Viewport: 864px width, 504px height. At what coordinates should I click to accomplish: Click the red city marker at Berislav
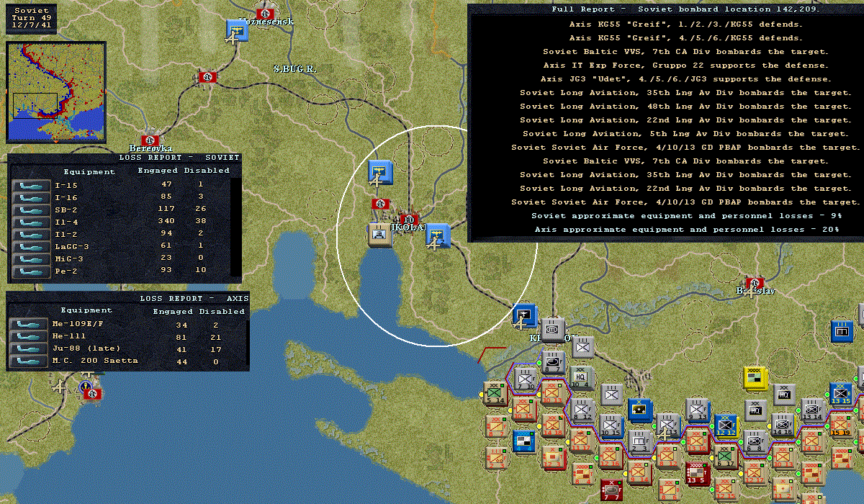click(755, 282)
